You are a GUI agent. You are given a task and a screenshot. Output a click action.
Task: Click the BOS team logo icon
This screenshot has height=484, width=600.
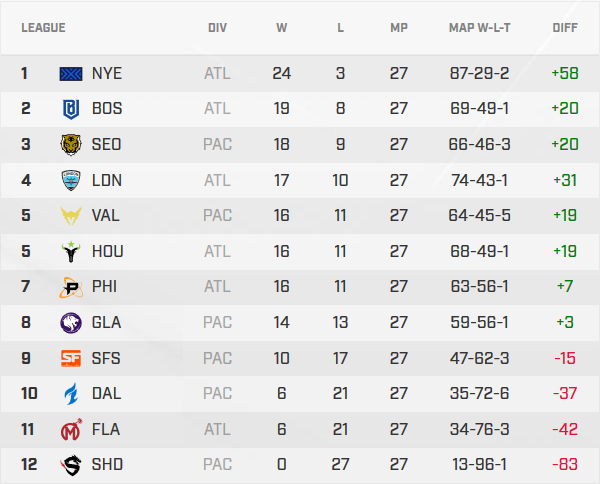pyautogui.click(x=72, y=108)
